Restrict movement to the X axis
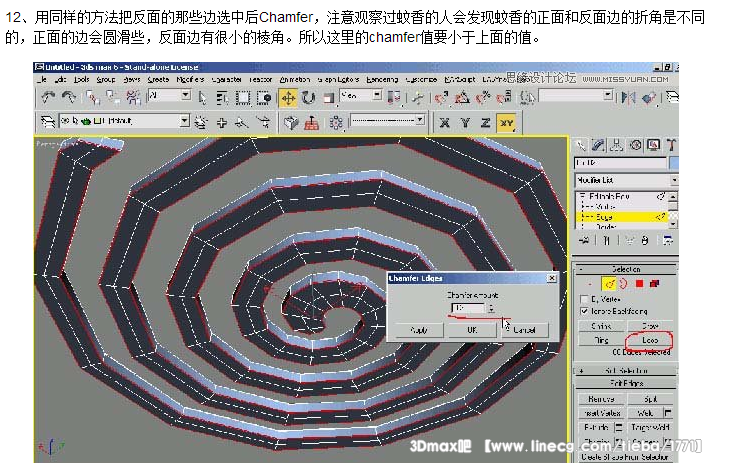This screenshot has height=463, width=731. [444, 123]
